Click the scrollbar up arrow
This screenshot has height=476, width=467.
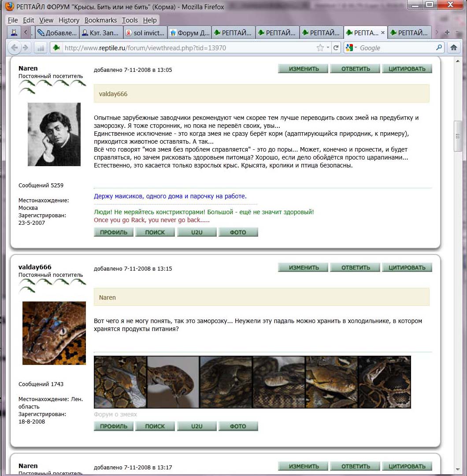458,61
